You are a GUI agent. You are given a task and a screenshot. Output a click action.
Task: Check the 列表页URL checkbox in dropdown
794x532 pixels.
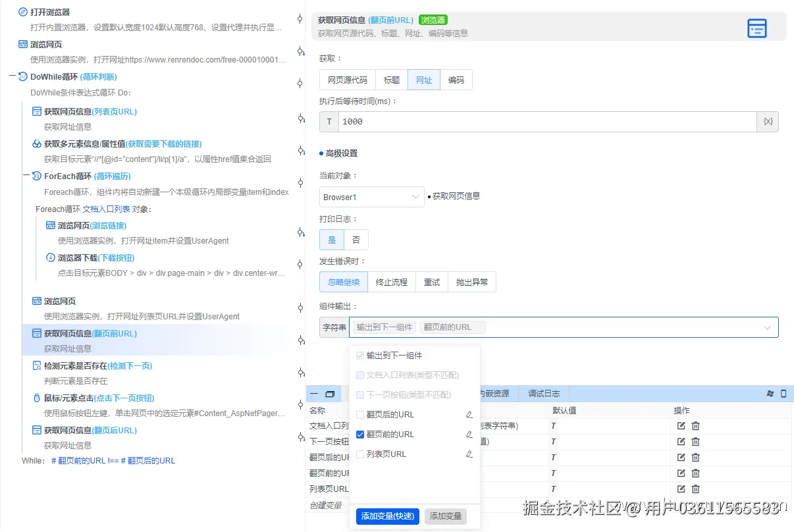coord(360,454)
